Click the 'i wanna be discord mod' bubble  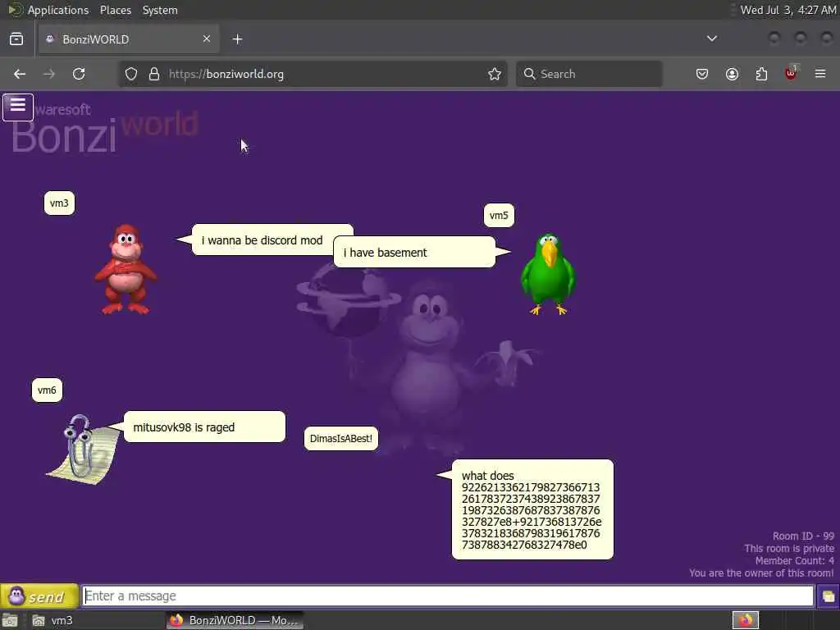point(262,240)
